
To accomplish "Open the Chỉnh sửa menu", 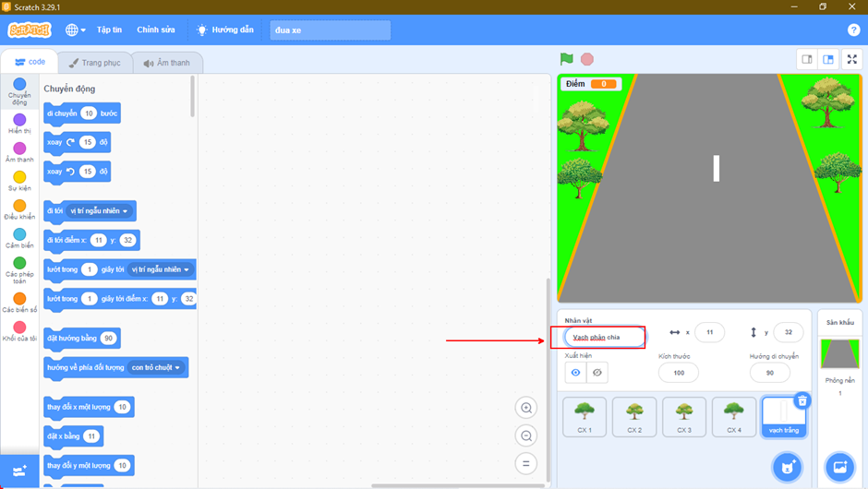I will point(155,30).
